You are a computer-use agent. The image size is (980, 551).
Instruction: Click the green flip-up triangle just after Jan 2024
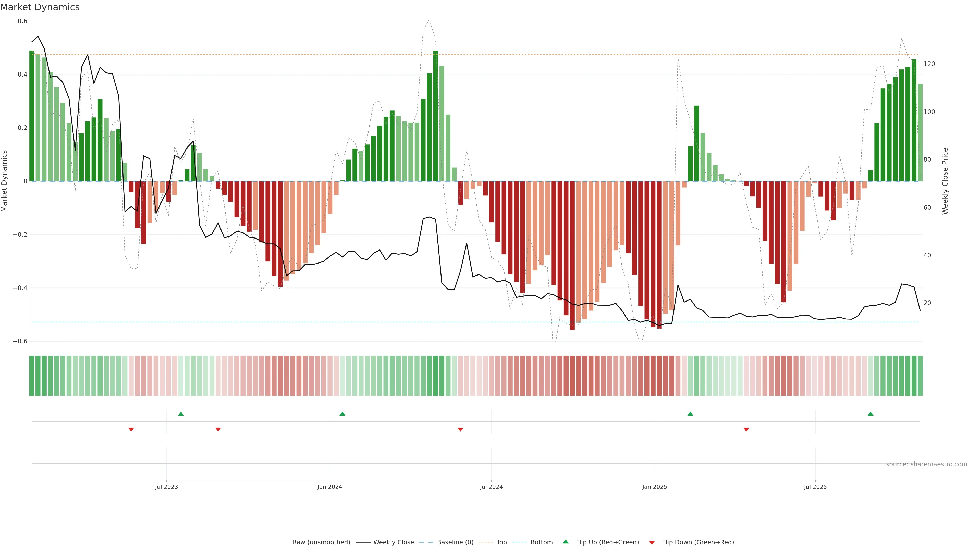[x=342, y=414]
